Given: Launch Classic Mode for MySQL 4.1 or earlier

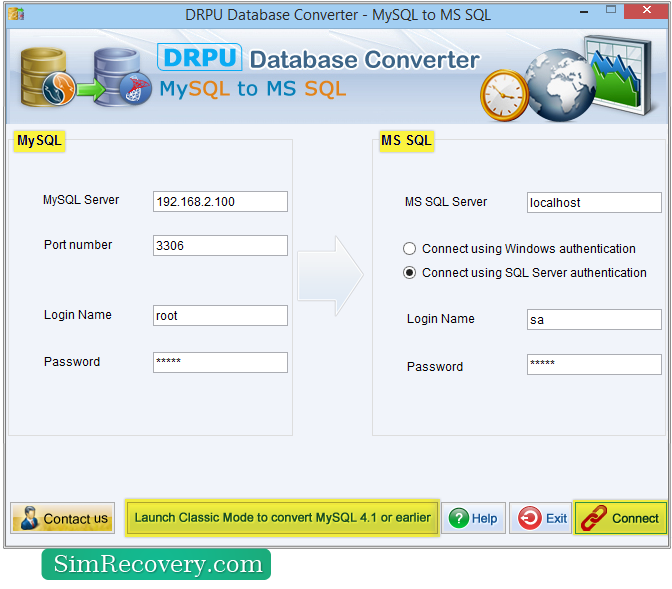Looking at the screenshot, I should point(282,517).
